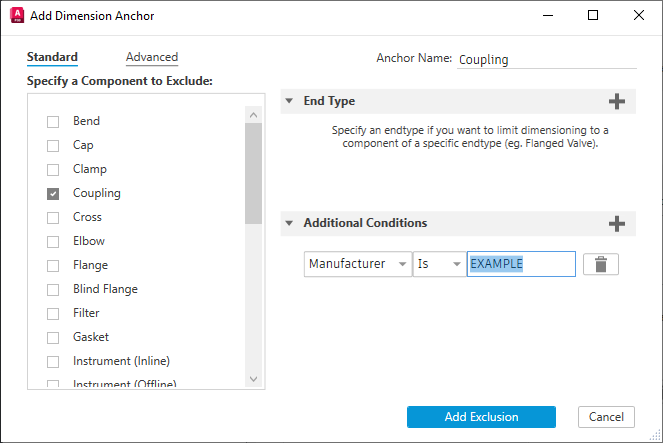The height and width of the screenshot is (443, 663).
Task: Add a new End Type condition with plus icon
Action: click(616, 101)
